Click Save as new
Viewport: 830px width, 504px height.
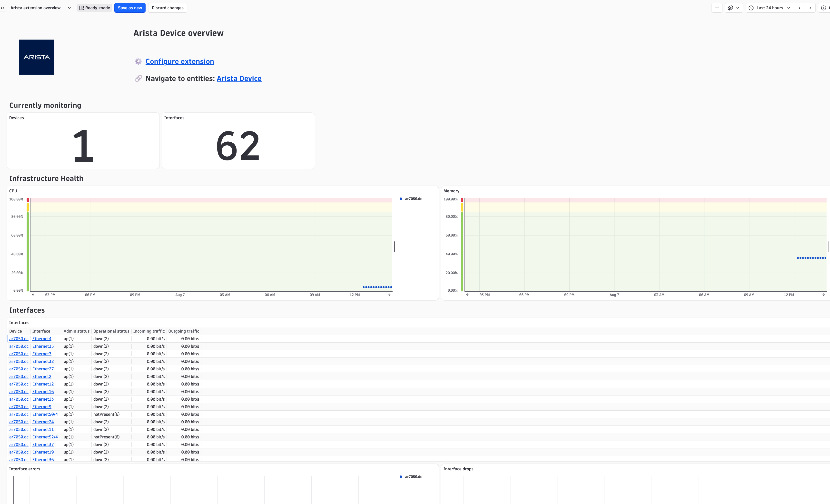point(130,8)
